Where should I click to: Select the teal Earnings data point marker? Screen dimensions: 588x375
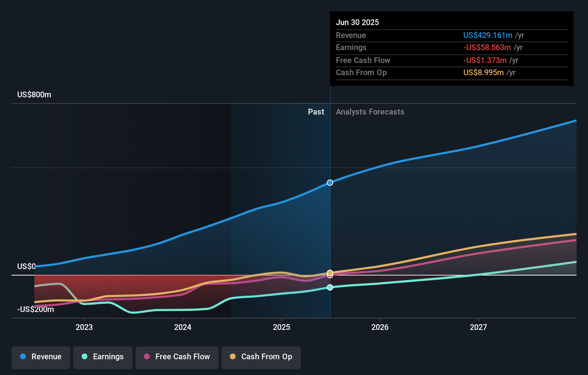click(x=330, y=287)
